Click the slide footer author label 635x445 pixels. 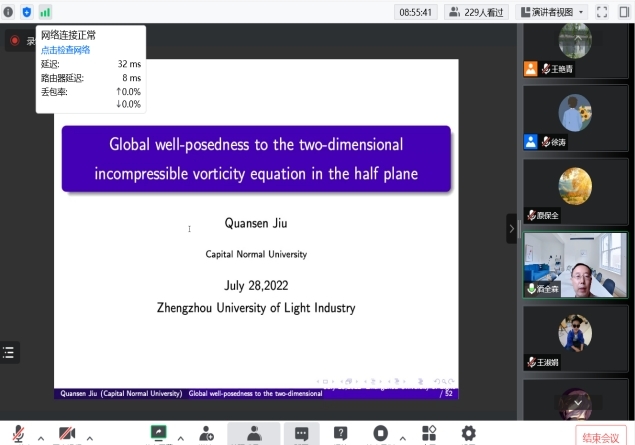[x=121, y=394]
